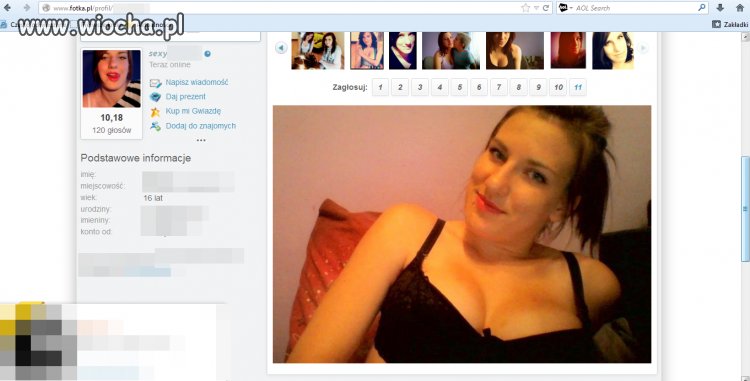The height and width of the screenshot is (381, 750).
Task: Open the search engine selector next to AOL Search
Action: tap(565, 8)
